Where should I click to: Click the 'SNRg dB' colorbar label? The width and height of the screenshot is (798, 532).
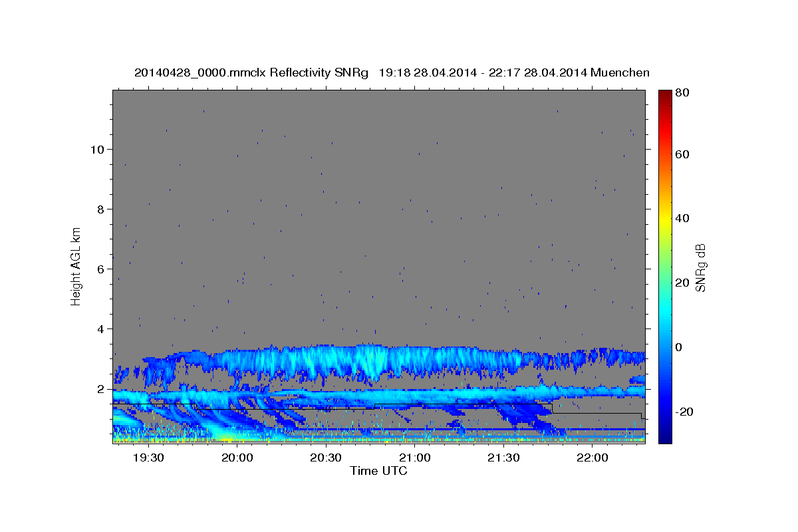[700, 267]
